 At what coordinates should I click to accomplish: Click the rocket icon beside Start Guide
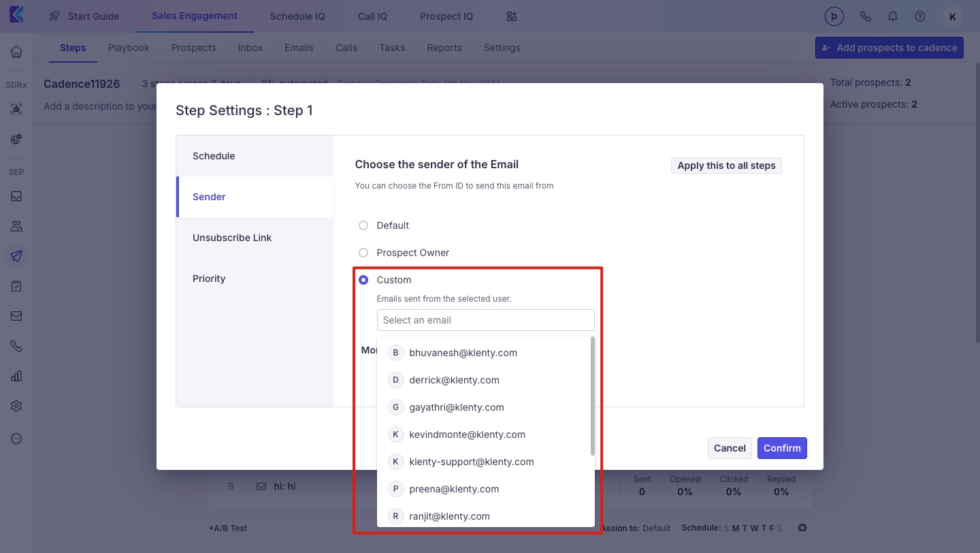(54, 16)
